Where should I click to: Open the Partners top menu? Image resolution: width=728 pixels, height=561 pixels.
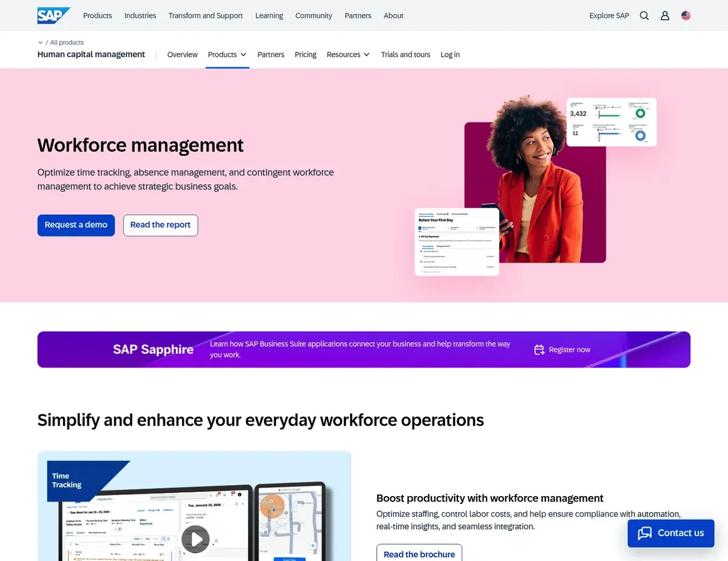[x=358, y=16]
